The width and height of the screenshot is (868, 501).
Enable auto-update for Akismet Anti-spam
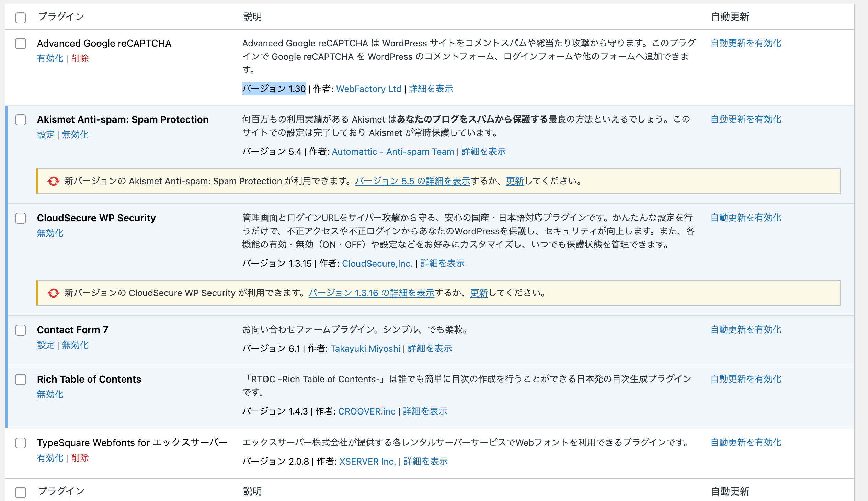(746, 119)
